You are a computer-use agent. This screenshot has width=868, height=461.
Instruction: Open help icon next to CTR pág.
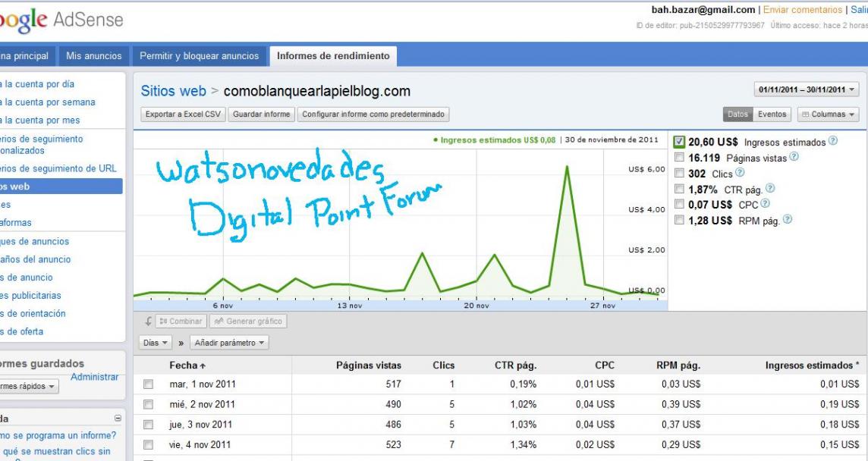770,189
